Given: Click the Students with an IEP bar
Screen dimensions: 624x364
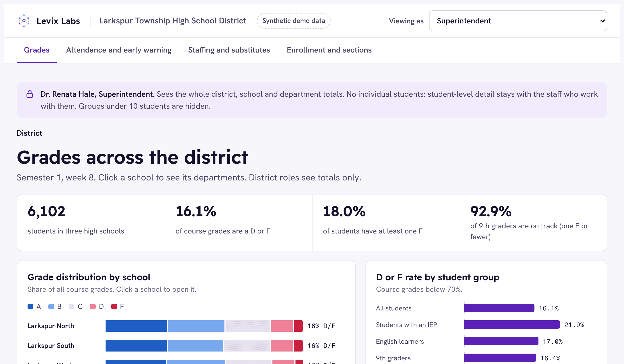Looking at the screenshot, I should click(x=512, y=324).
